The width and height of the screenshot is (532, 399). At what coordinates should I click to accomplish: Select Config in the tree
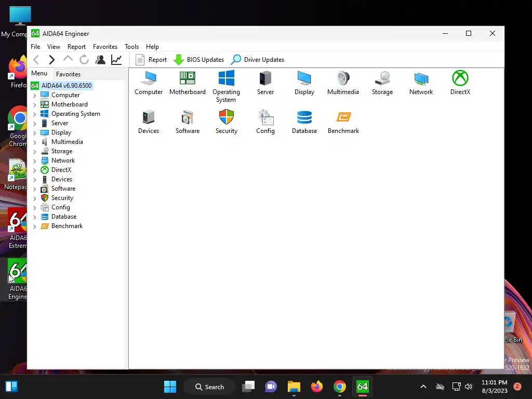(60, 207)
